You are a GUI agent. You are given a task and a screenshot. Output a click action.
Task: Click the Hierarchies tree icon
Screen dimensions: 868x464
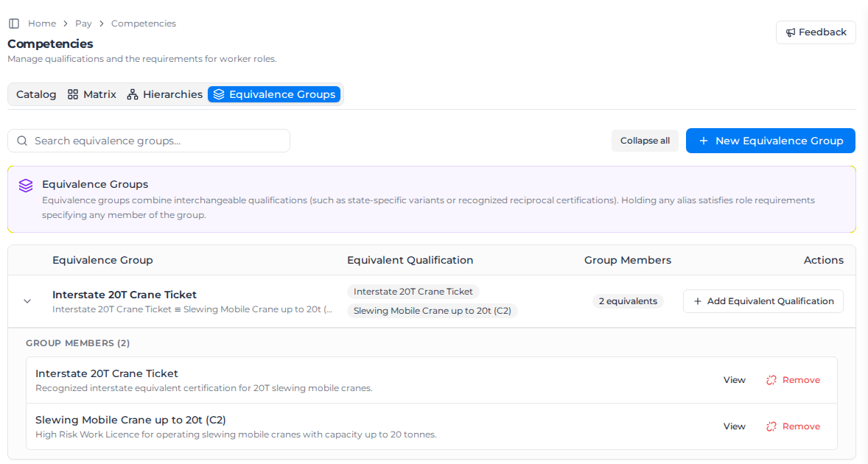133,94
